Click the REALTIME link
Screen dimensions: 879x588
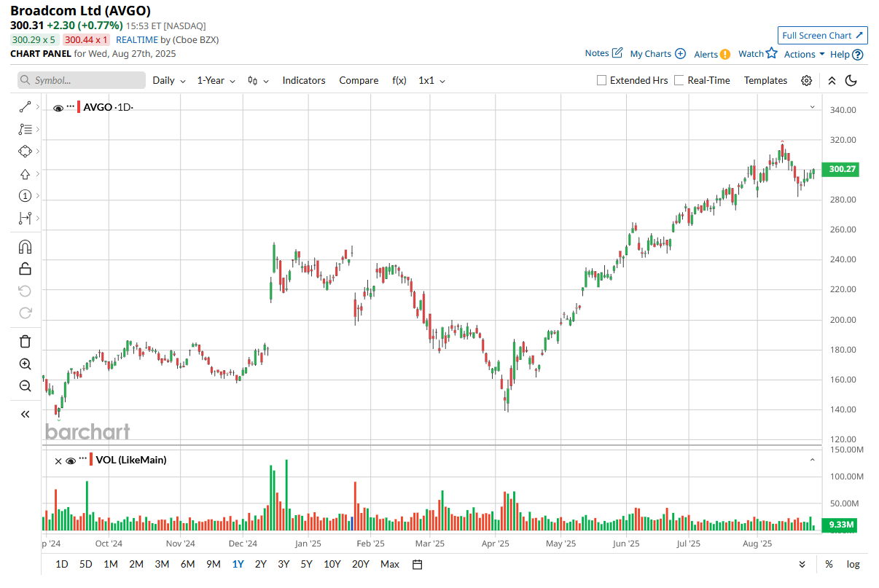[x=137, y=40]
